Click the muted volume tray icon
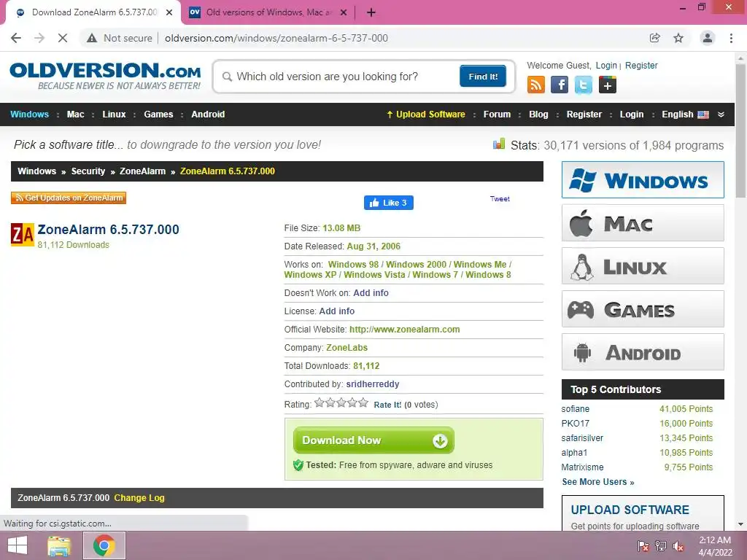747x560 pixels. tap(678, 546)
